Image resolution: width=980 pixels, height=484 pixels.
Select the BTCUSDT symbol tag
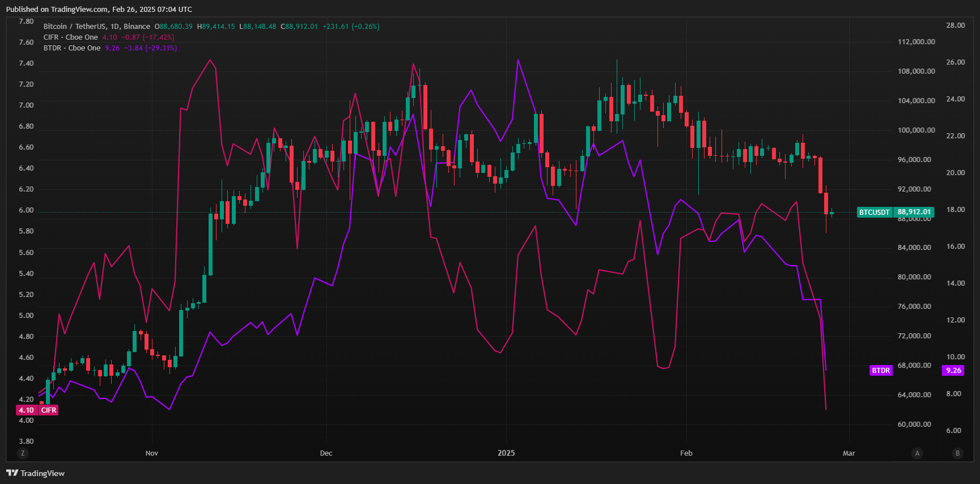coord(874,213)
